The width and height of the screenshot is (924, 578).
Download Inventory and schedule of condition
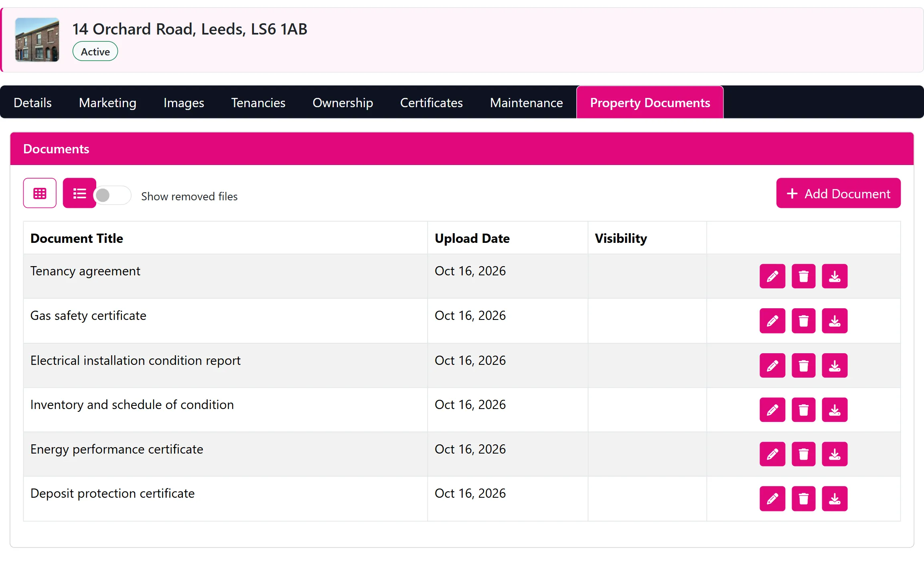[x=835, y=410]
